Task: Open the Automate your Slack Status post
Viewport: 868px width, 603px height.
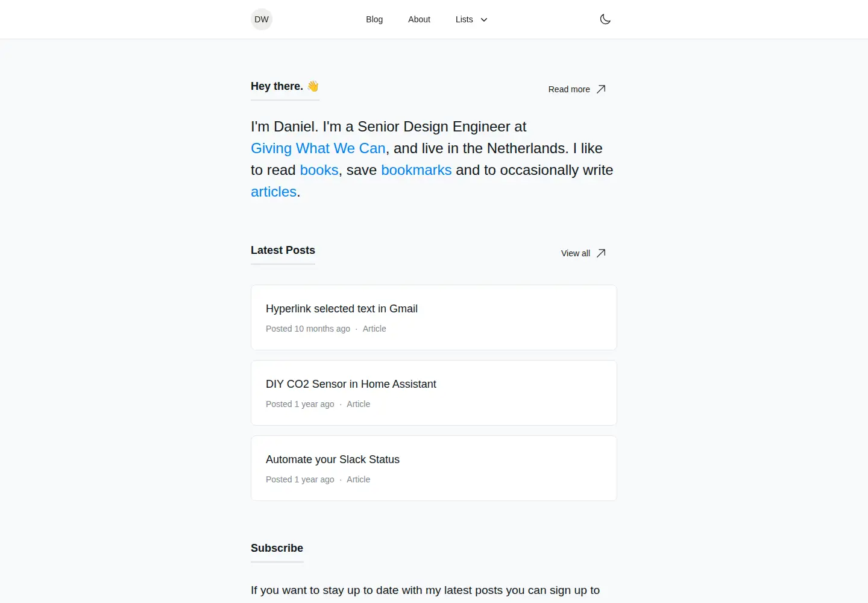Action: pos(434,468)
